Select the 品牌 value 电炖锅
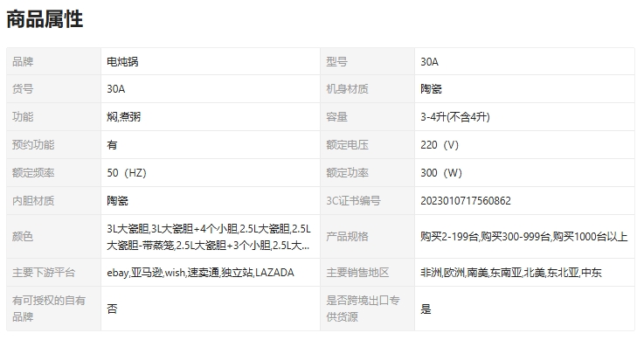Viewport: 644px width, 347px height. (122, 61)
